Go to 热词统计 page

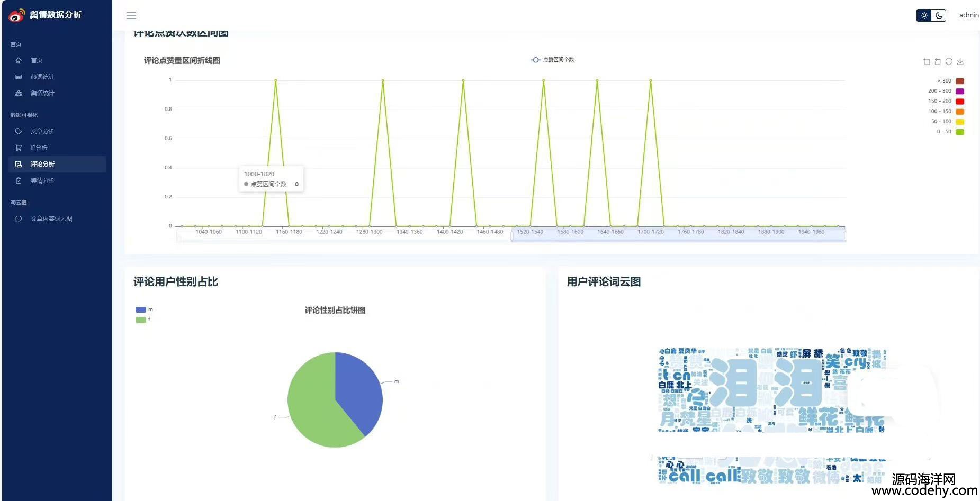pyautogui.click(x=42, y=77)
